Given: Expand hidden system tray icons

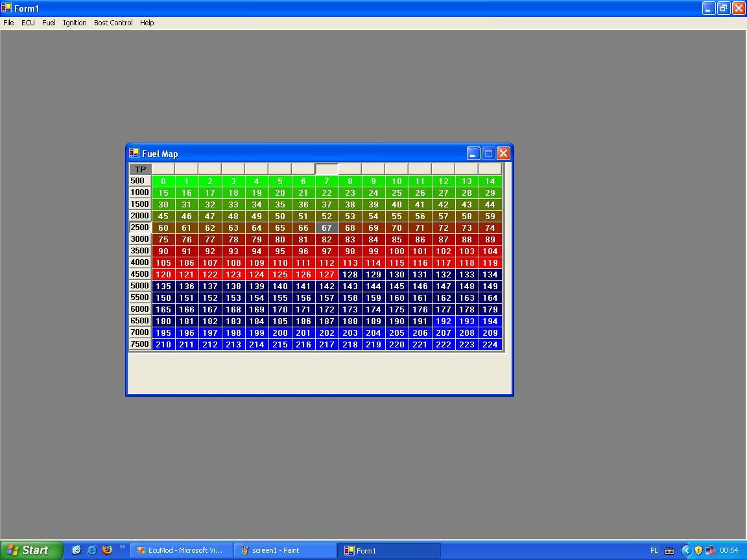Looking at the screenshot, I should [x=686, y=550].
